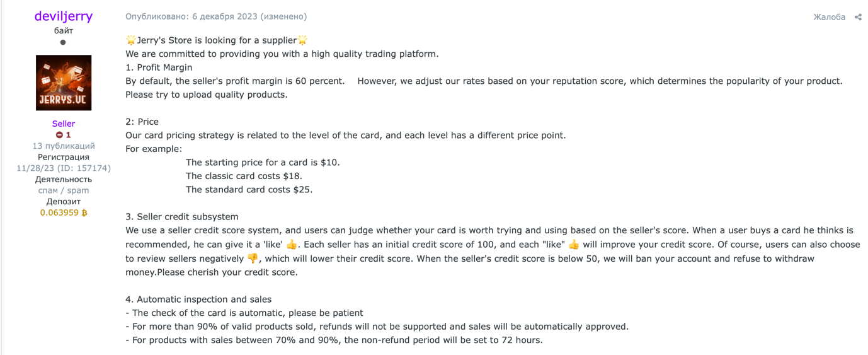Screen dimensions: 868x355
Task: Click the Депозит label
Action: (x=64, y=202)
